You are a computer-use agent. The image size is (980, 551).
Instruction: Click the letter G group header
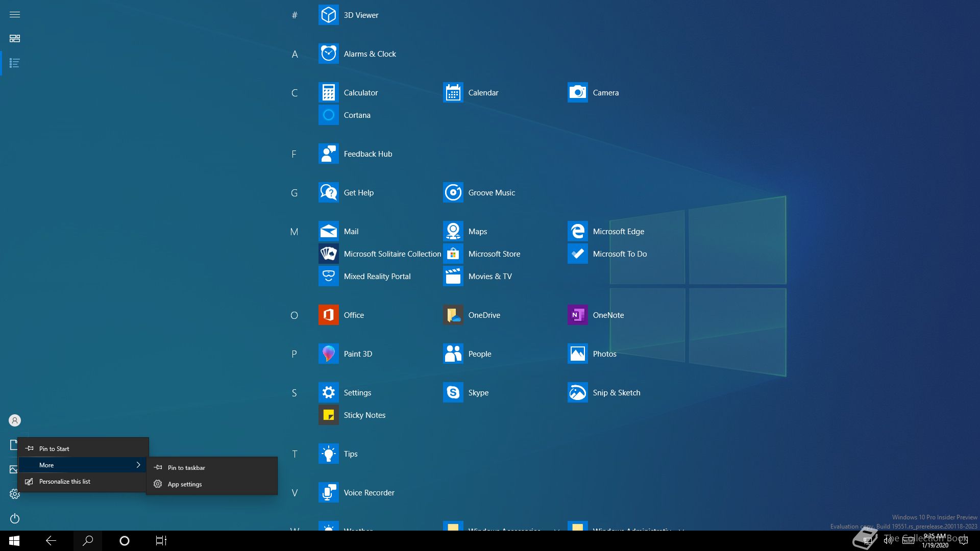point(294,193)
